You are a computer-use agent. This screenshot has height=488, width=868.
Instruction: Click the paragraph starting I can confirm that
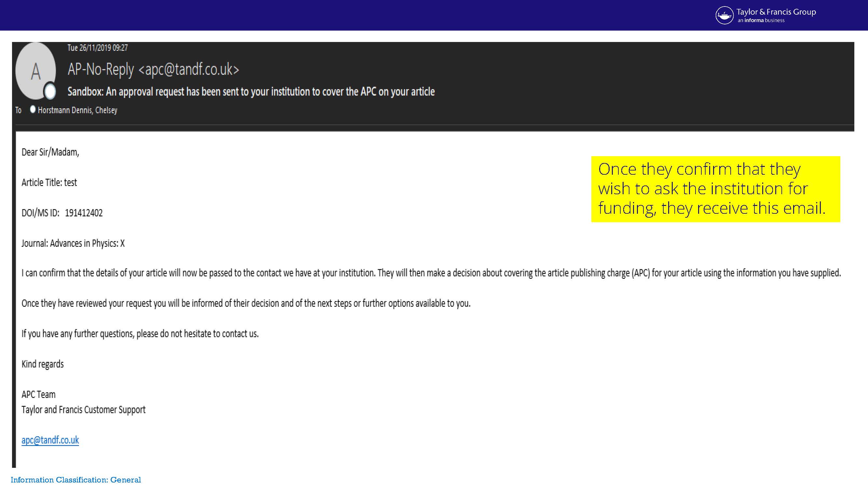(x=431, y=273)
